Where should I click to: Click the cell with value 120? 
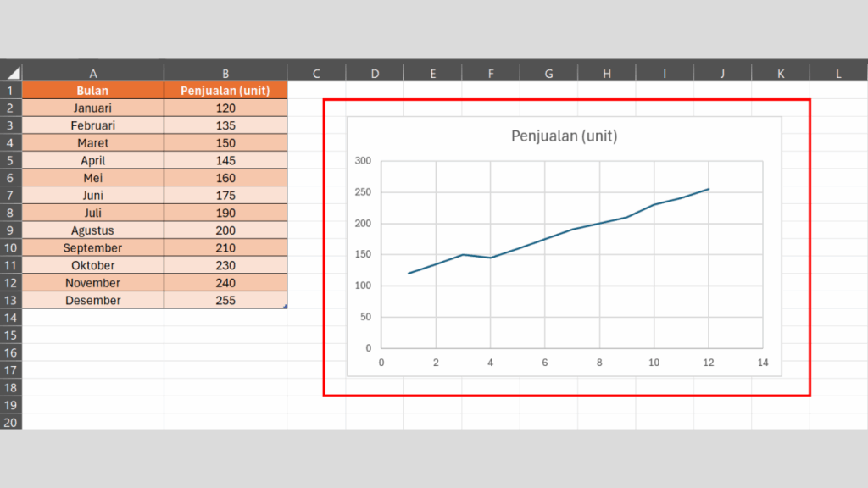[225, 108]
